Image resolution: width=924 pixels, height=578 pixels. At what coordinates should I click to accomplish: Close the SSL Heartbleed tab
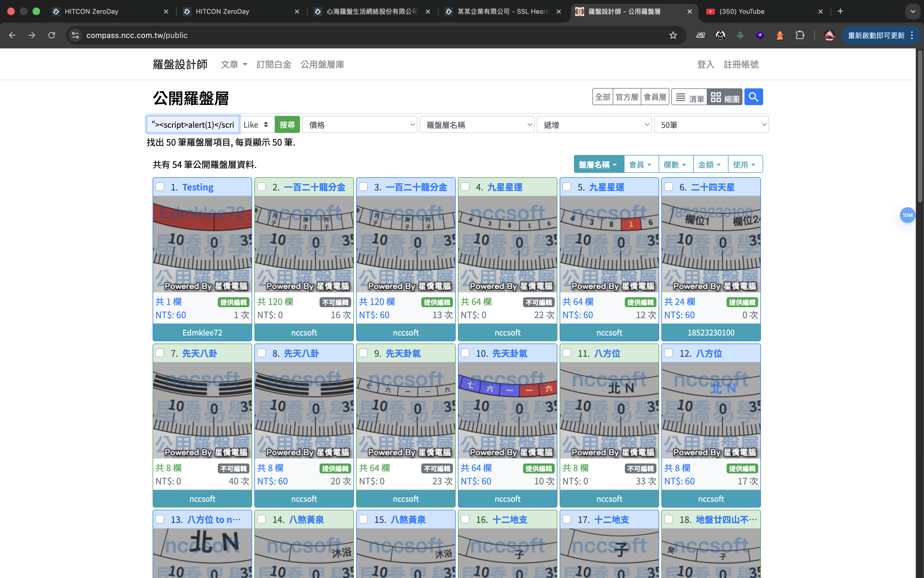click(x=559, y=12)
